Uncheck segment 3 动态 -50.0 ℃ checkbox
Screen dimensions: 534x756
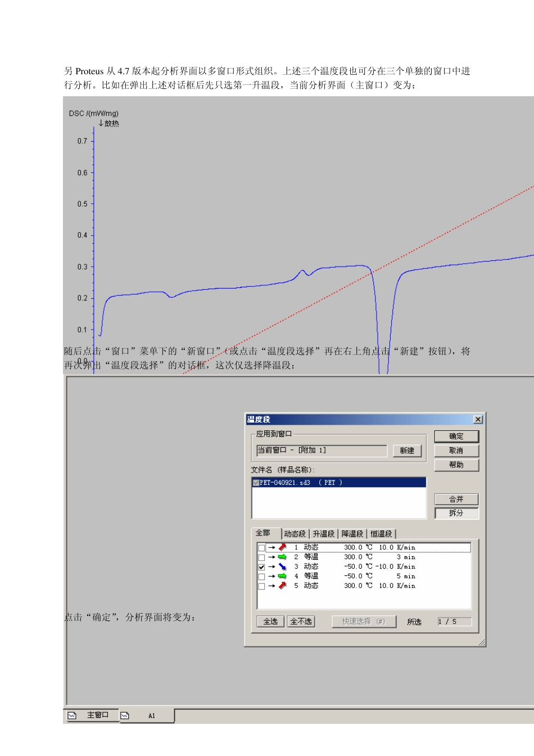coord(261,567)
